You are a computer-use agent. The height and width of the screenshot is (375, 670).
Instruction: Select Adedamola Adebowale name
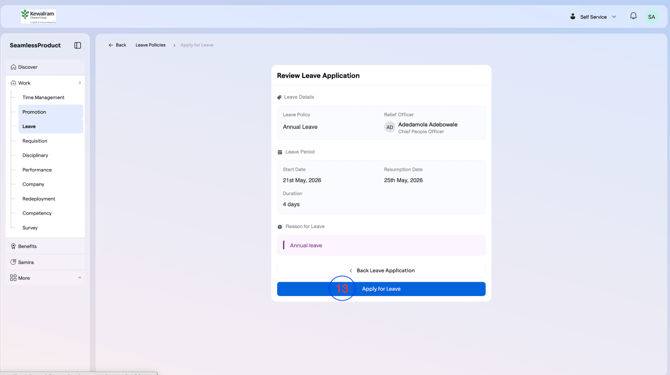(428, 125)
